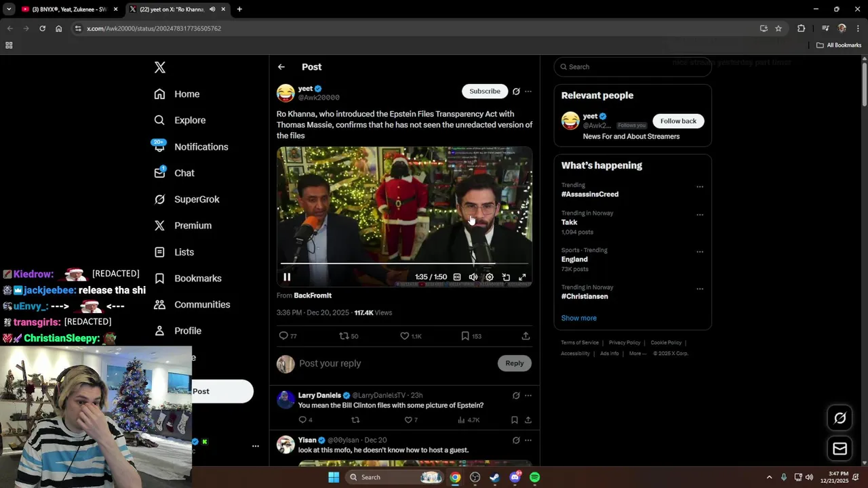Open more options for #Christiansen trend

700,289
